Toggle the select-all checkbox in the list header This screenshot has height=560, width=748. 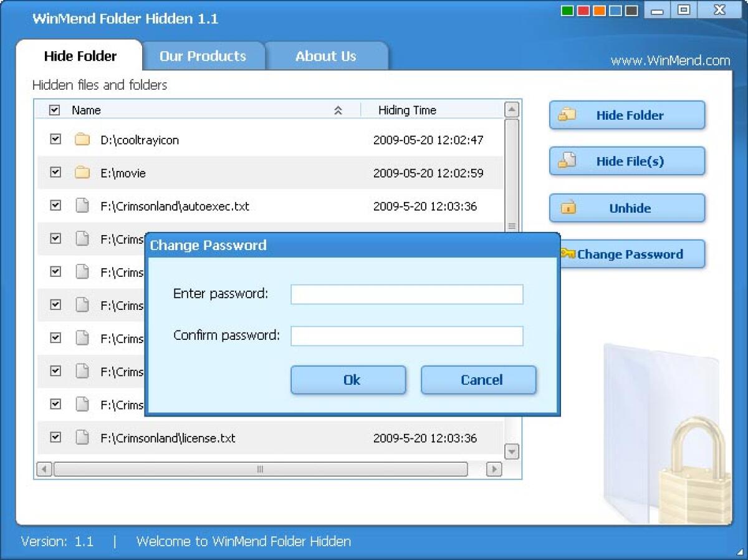pos(55,109)
